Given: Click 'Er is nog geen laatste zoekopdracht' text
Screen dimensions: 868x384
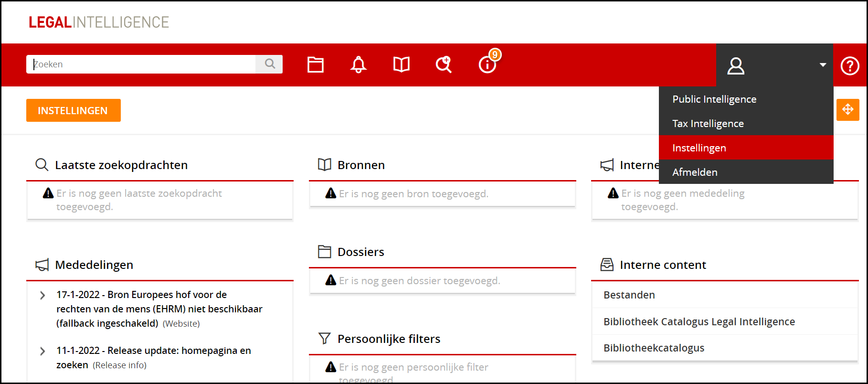Looking at the screenshot, I should coord(139,193).
